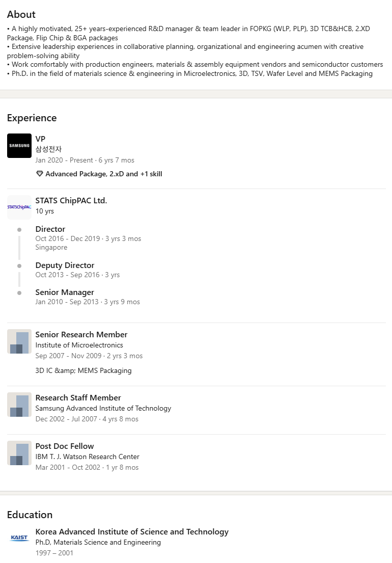Click 'Mar 2001 - Oct 2002 · 1 yr 8 mos'
The height and width of the screenshot is (563, 392).
click(87, 468)
